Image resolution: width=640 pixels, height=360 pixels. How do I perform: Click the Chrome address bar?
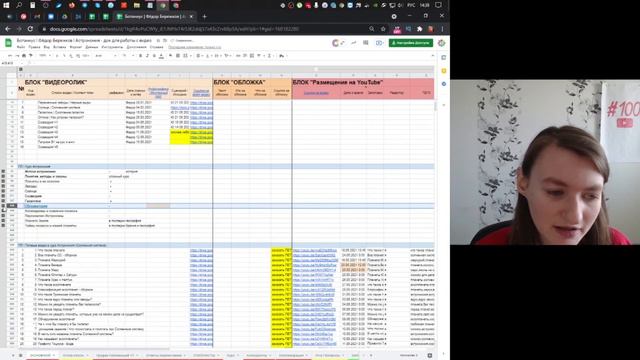(204, 29)
